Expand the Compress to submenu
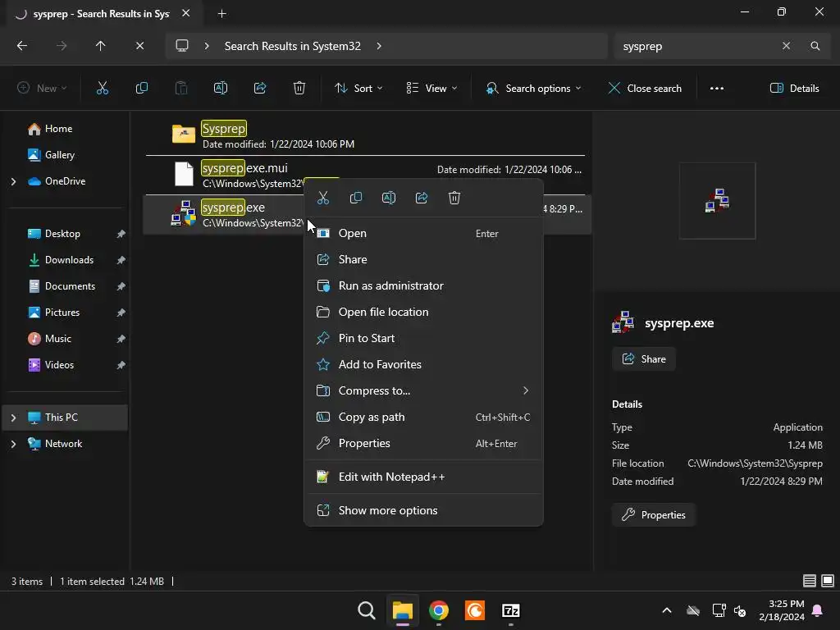 click(423, 390)
